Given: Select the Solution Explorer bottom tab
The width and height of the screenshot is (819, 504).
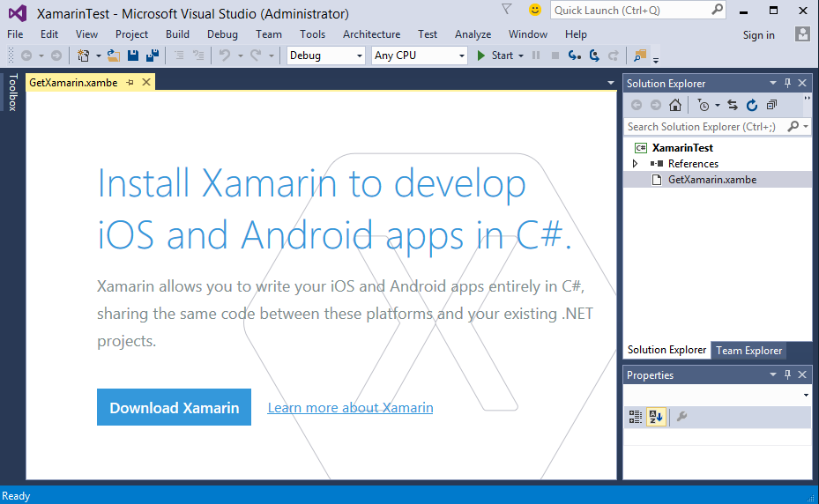Looking at the screenshot, I should coord(666,350).
